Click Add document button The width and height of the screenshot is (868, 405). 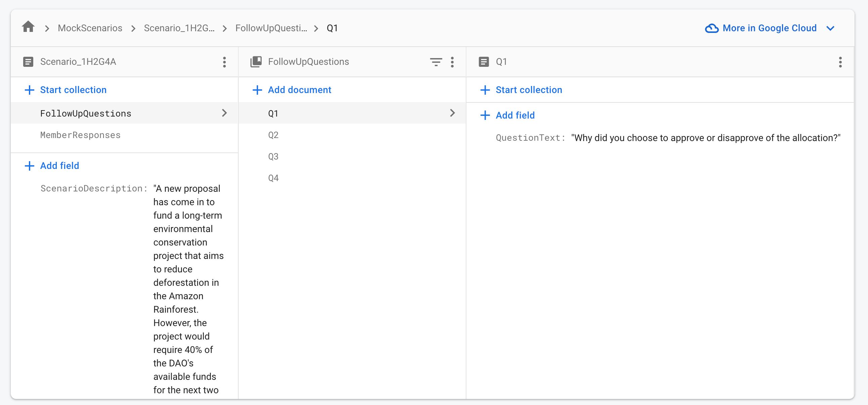(x=292, y=90)
